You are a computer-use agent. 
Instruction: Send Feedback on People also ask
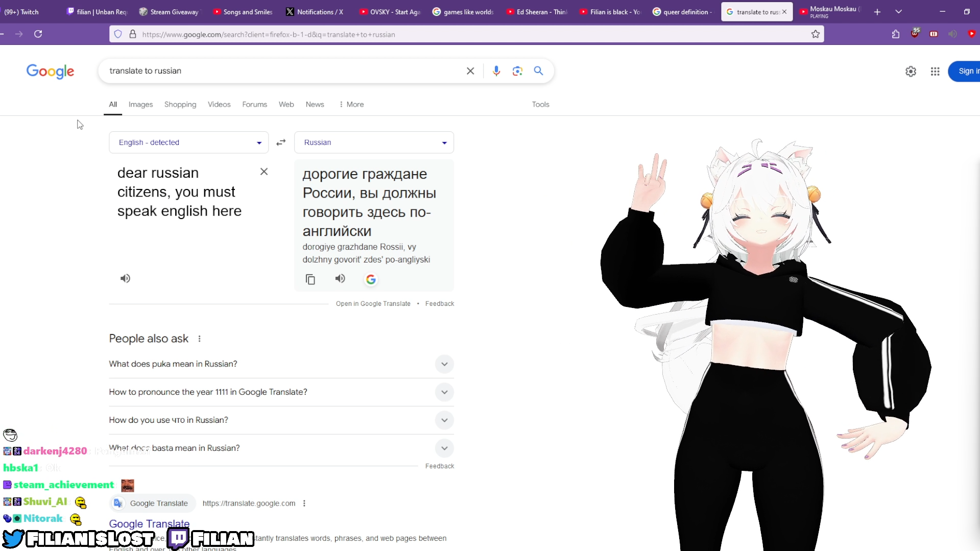click(x=439, y=466)
